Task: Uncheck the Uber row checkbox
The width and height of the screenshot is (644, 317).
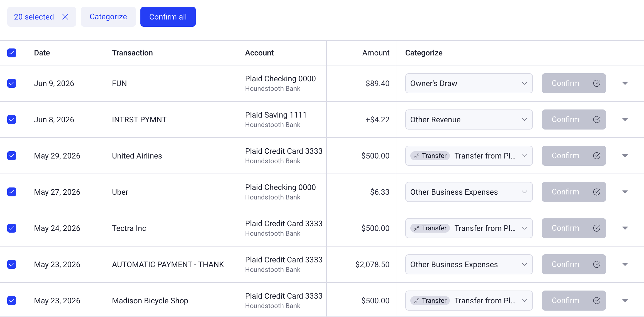Action: pos(12,192)
